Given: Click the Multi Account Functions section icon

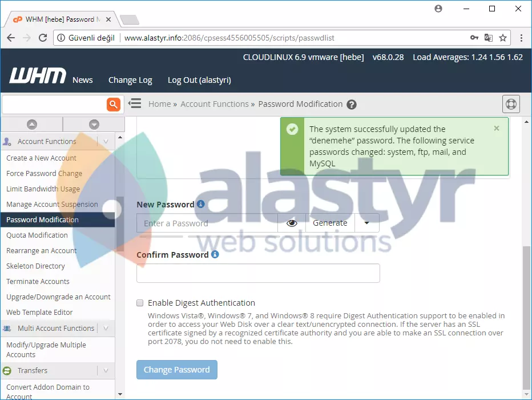Looking at the screenshot, I should click(x=7, y=329).
